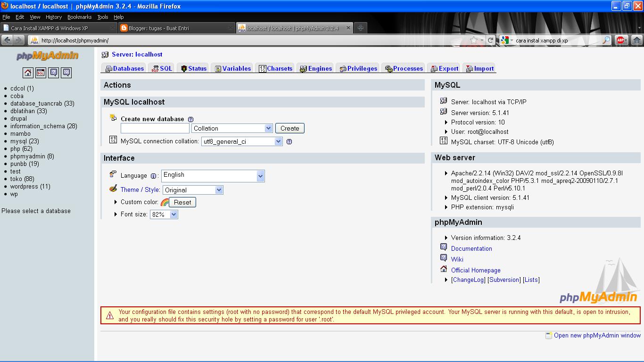This screenshot has width=644, height=362.
Task: Open the Wiki link
Action: pos(457,259)
